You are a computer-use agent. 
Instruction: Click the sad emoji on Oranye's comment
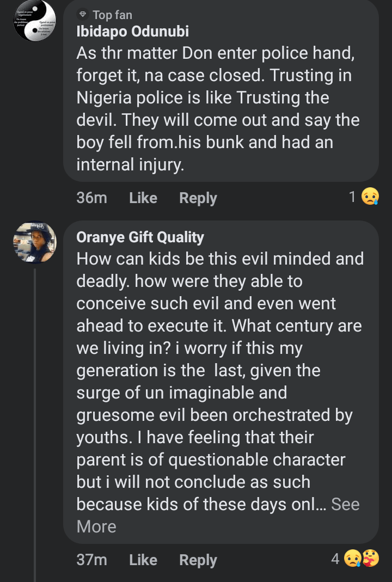pyautogui.click(x=352, y=559)
